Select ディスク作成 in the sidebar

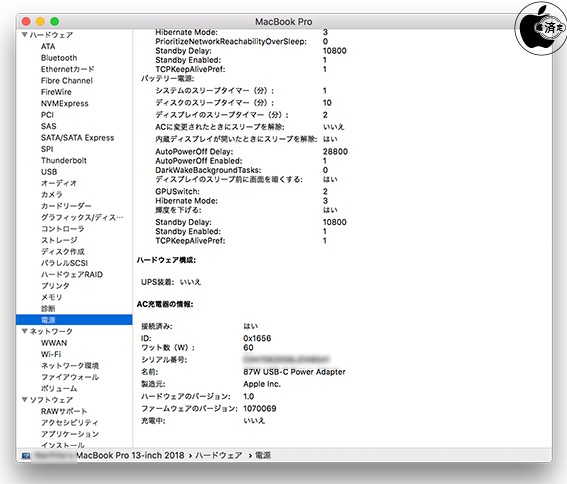62,251
